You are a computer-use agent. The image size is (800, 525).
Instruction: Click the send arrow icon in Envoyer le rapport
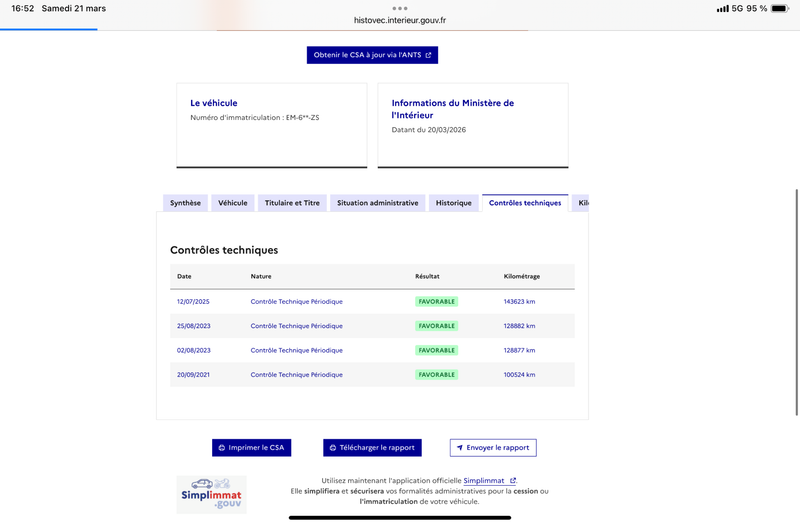[460, 447]
